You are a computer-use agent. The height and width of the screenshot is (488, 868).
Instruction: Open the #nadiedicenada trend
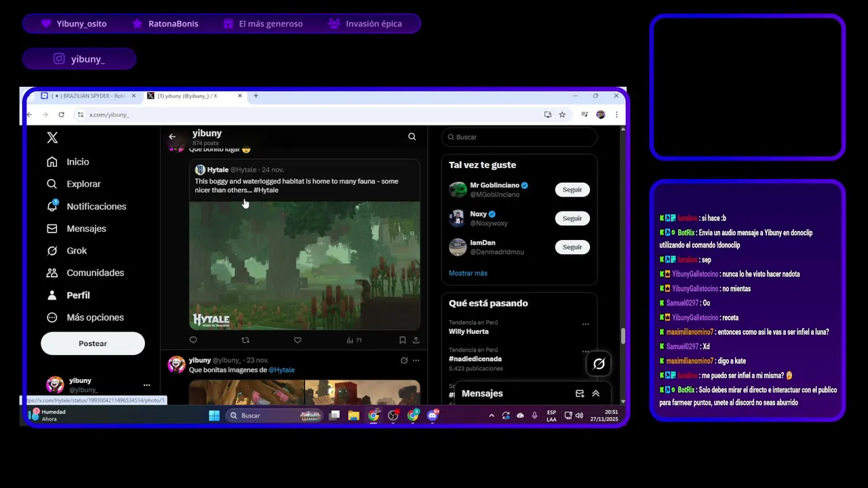[475, 359]
